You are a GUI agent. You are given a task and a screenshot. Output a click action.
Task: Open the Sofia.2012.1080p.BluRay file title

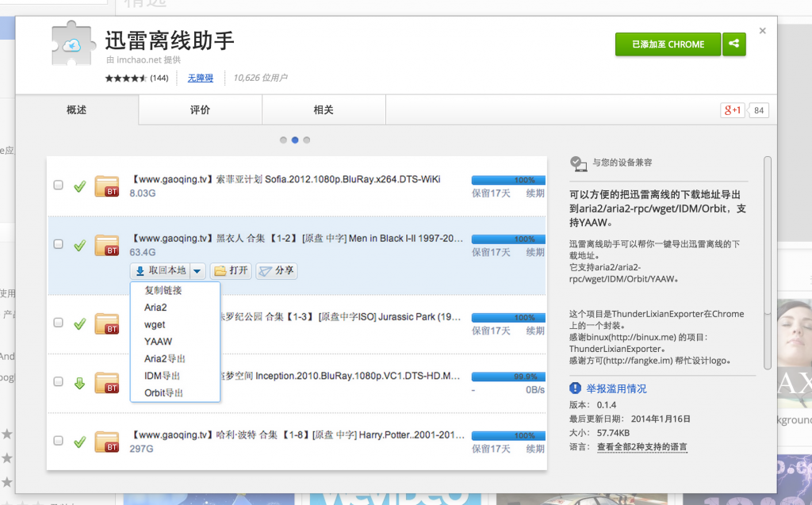pyautogui.click(x=285, y=179)
